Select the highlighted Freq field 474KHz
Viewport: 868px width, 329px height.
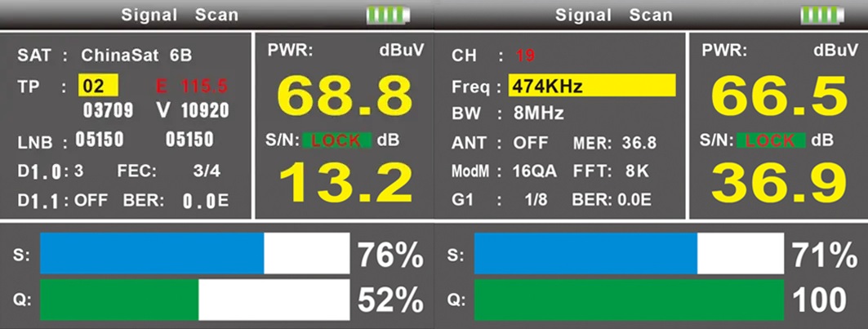pyautogui.click(x=591, y=86)
